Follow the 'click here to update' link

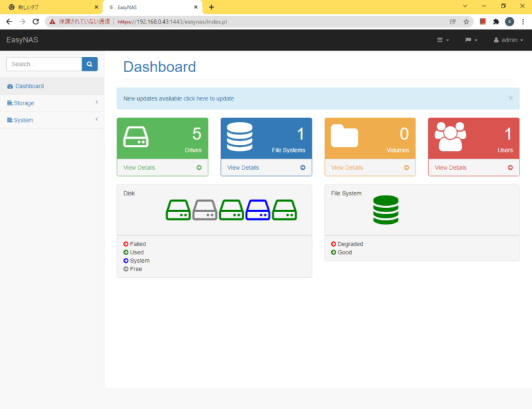coord(209,98)
